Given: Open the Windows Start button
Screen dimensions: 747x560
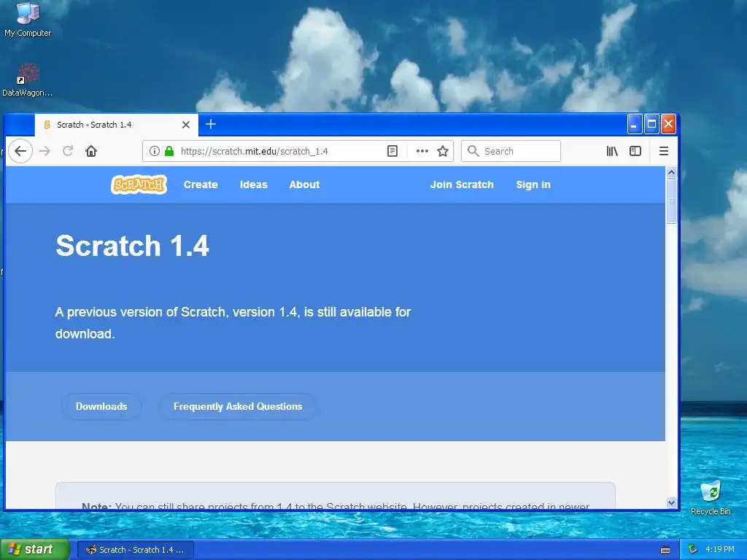Looking at the screenshot, I should 34,550.
